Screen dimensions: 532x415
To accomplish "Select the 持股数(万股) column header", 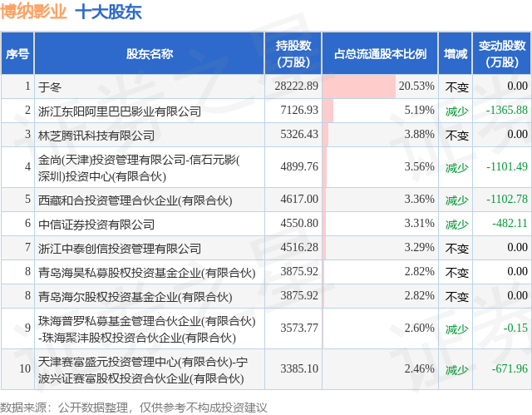I will [x=293, y=53].
